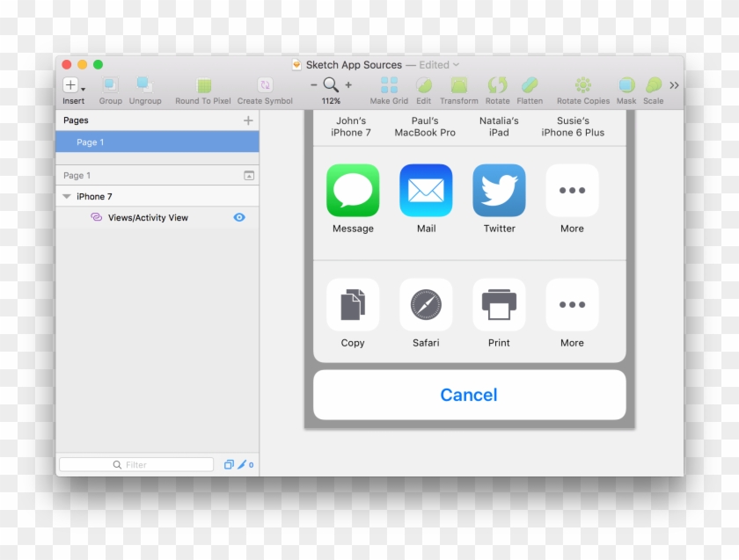The image size is (739, 560).
Task: Click the Mask toolbar icon
Action: coord(626,85)
